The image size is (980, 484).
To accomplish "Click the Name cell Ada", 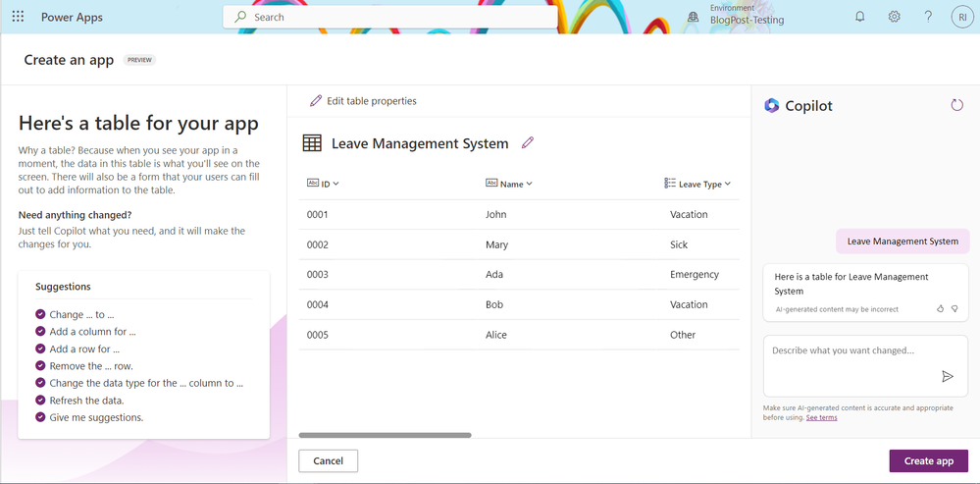I will [494, 275].
